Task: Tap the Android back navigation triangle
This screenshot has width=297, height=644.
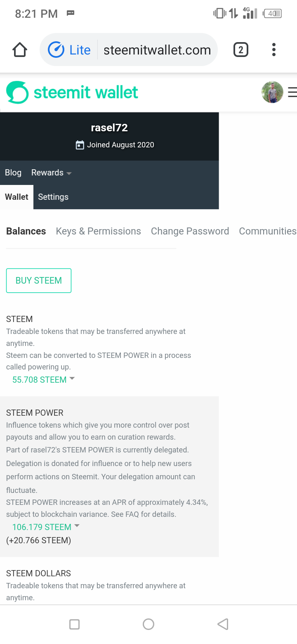Action: (x=223, y=624)
